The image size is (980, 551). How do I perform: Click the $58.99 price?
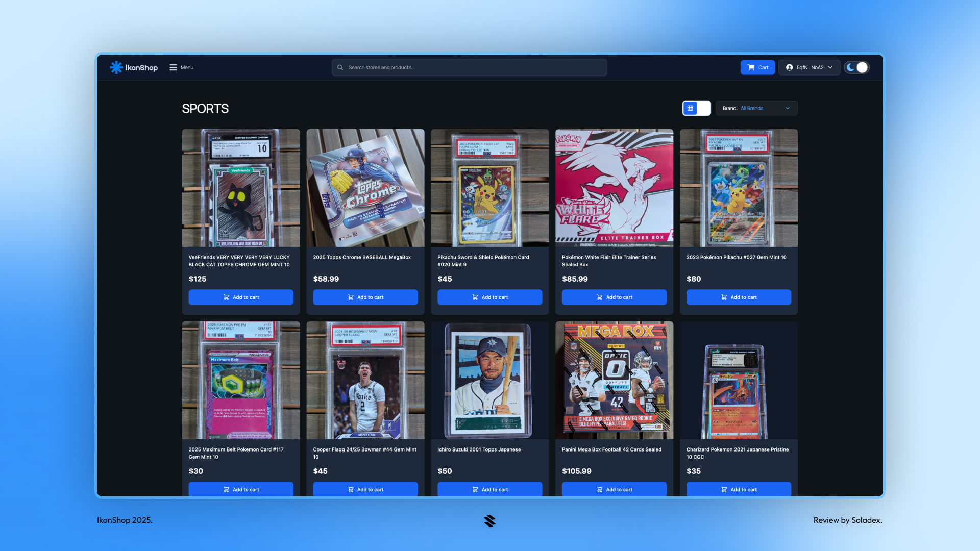click(326, 279)
